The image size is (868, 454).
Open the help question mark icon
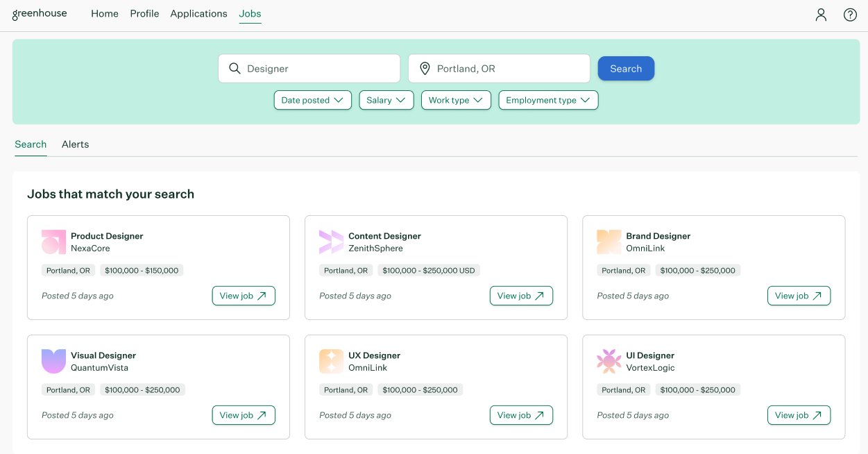(x=850, y=15)
